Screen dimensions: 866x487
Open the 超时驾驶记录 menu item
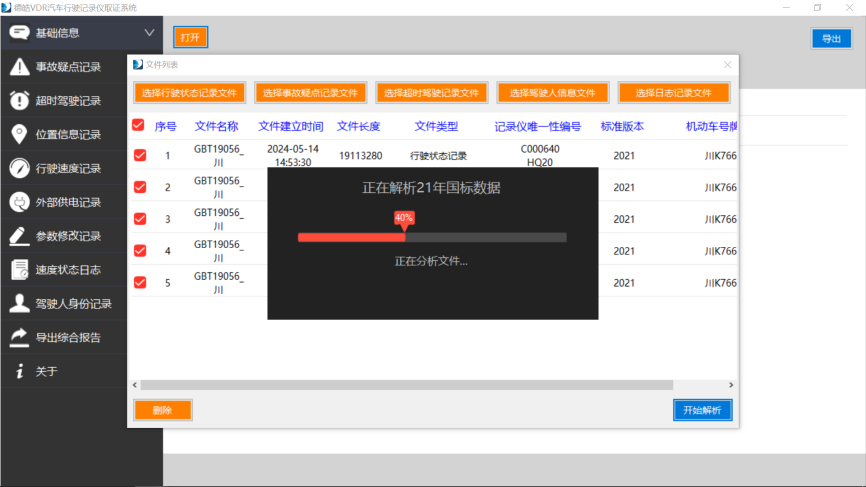click(x=64, y=100)
